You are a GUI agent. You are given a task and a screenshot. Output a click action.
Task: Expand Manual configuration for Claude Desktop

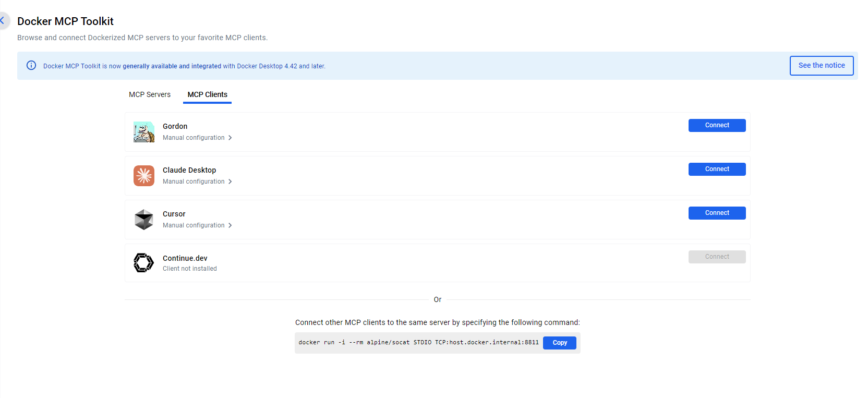197,182
